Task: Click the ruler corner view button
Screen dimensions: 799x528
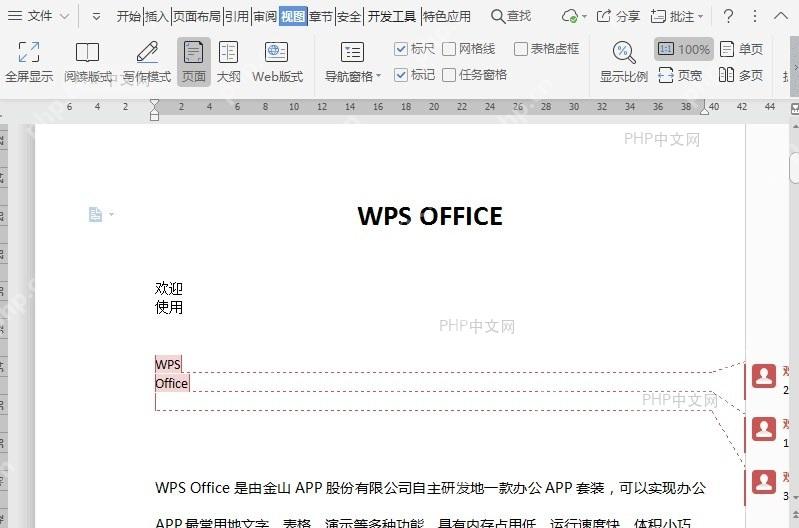Action: click(794, 108)
